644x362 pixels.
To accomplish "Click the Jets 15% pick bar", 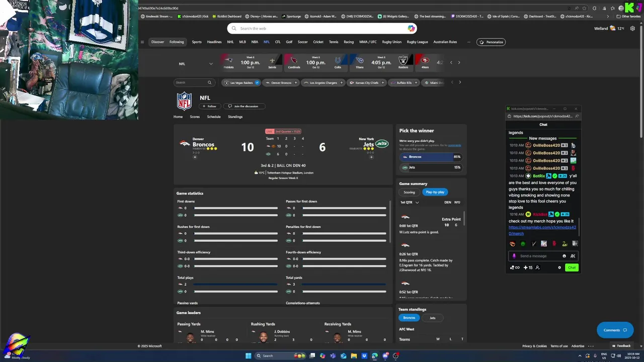I will [431, 167].
